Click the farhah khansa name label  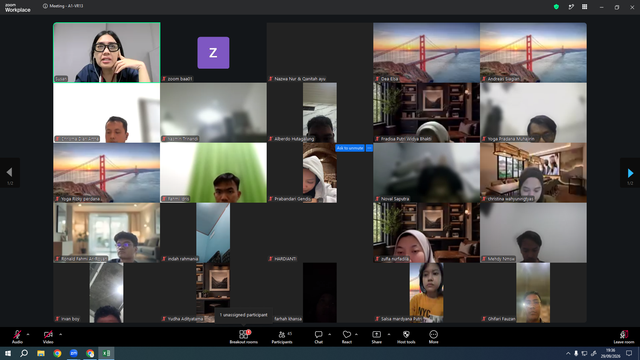pos(288,319)
